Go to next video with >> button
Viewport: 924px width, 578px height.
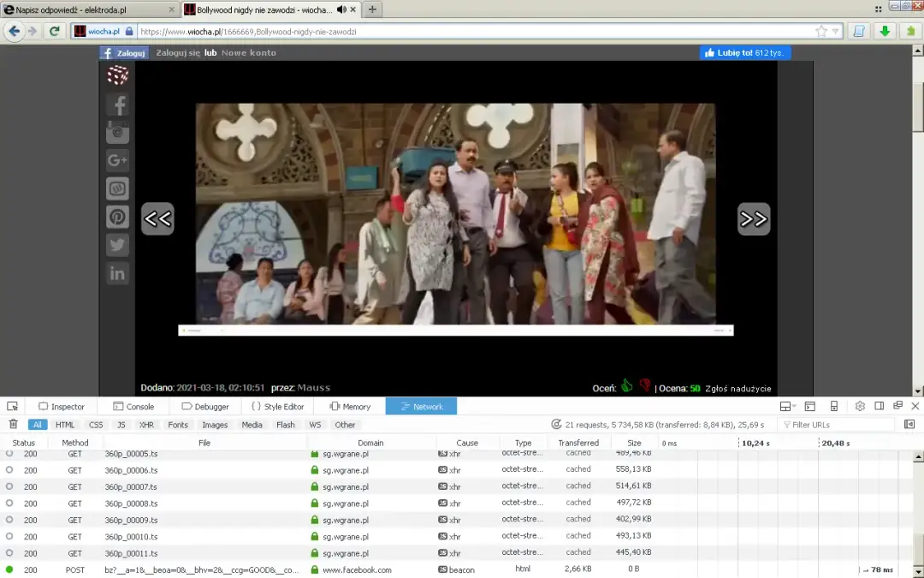753,219
